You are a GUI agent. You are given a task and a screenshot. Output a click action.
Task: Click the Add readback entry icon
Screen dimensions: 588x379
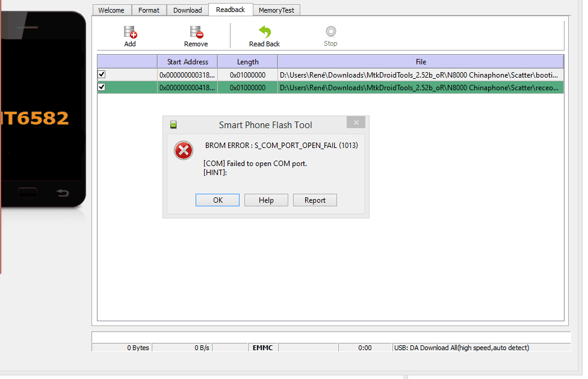click(130, 32)
